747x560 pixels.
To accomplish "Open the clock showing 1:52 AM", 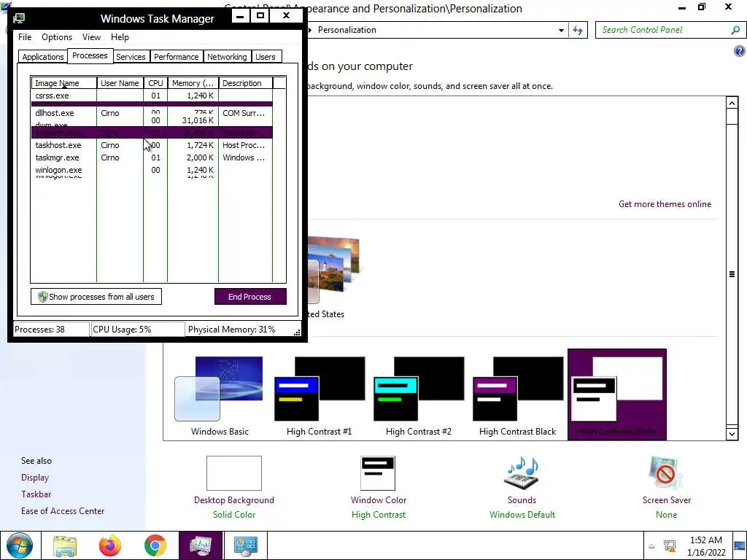I will 706,546.
